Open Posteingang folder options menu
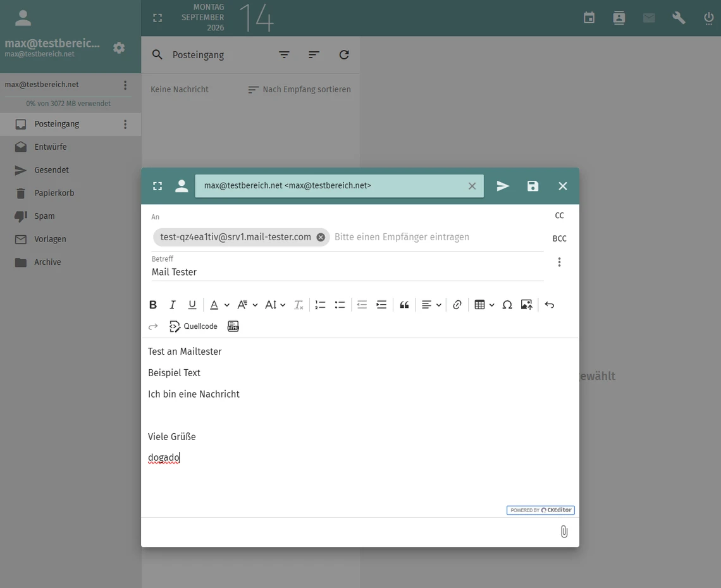The image size is (721, 588). click(x=125, y=124)
